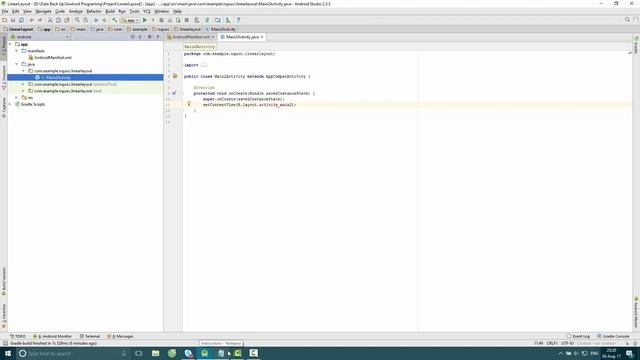The width and height of the screenshot is (640, 360).
Task: Click the taskbar search box
Action: tap(74, 353)
